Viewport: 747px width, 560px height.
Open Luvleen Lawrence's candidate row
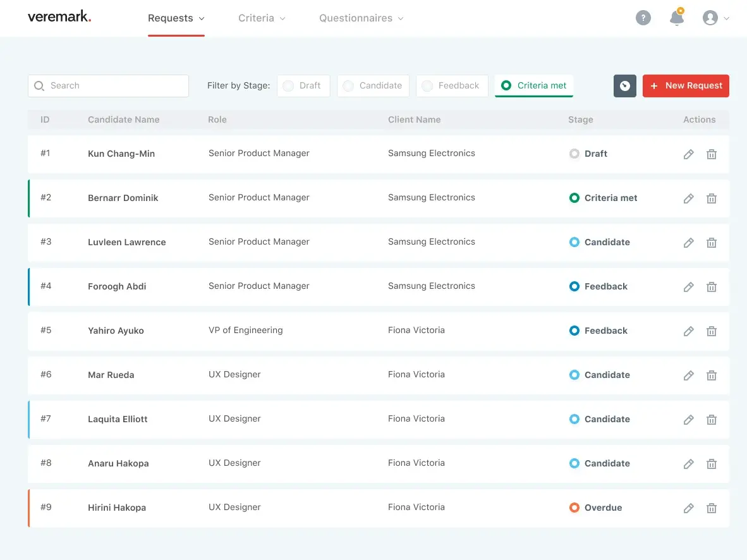point(126,242)
